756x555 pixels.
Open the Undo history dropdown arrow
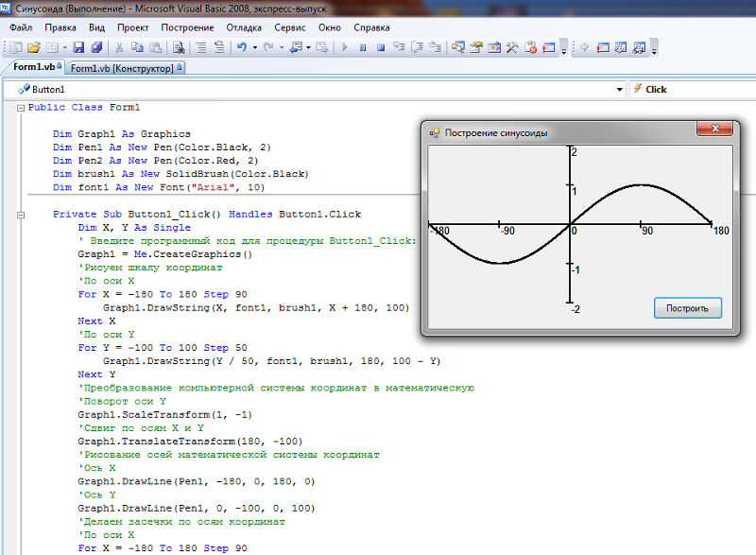(x=255, y=47)
